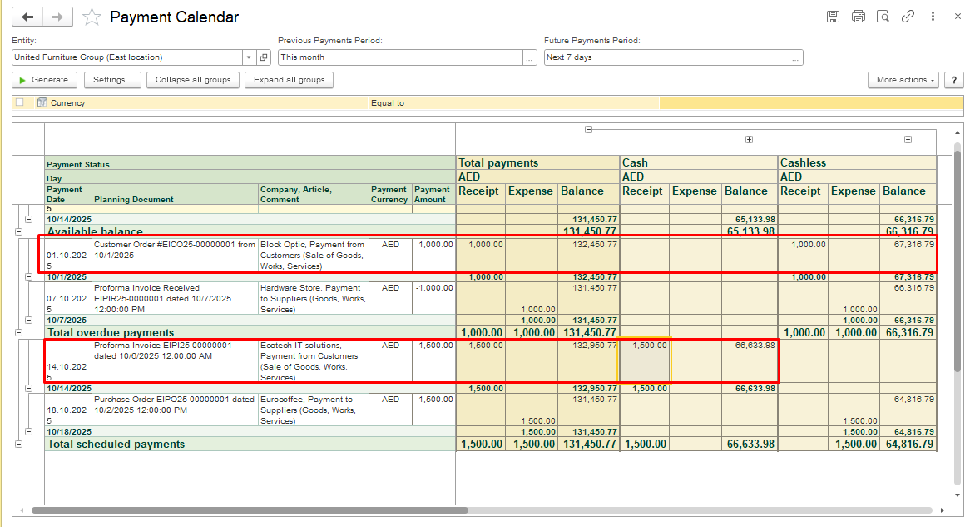The width and height of the screenshot is (980, 527).
Task: Click the Settings... button
Action: click(111, 80)
